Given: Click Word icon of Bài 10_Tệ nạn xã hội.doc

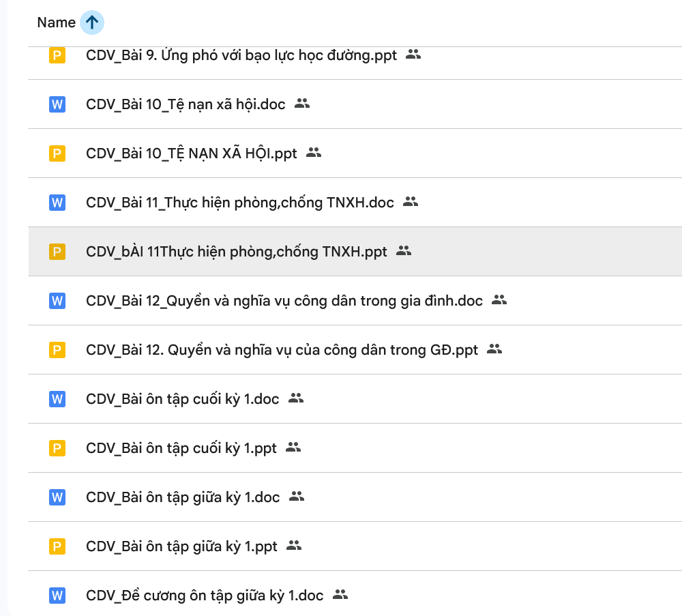Looking at the screenshot, I should 57,104.
